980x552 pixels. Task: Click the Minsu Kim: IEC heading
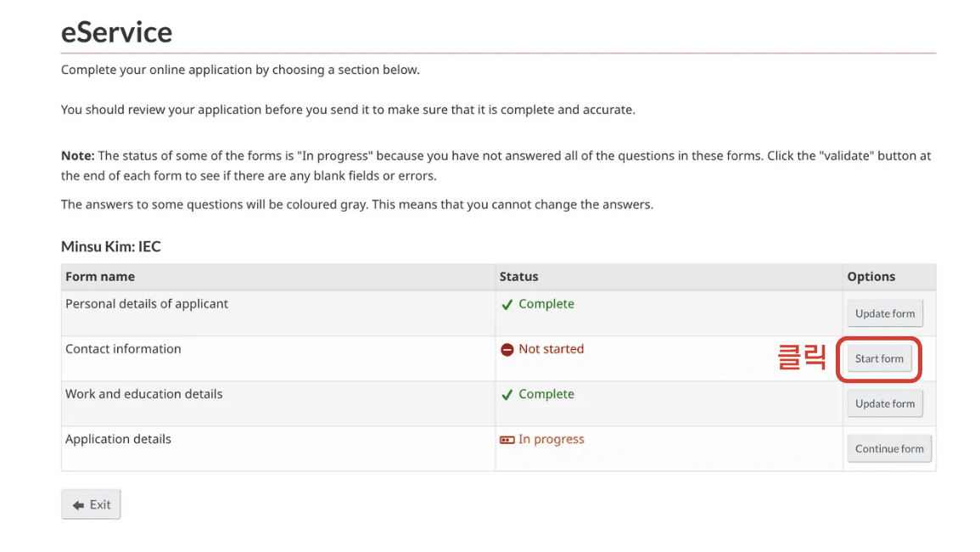tap(110, 247)
